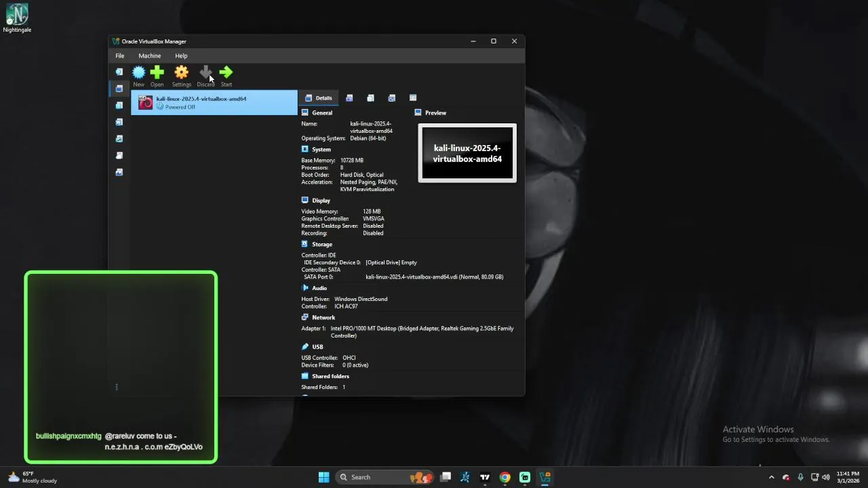Switch to the Activity tab icon

(391, 98)
